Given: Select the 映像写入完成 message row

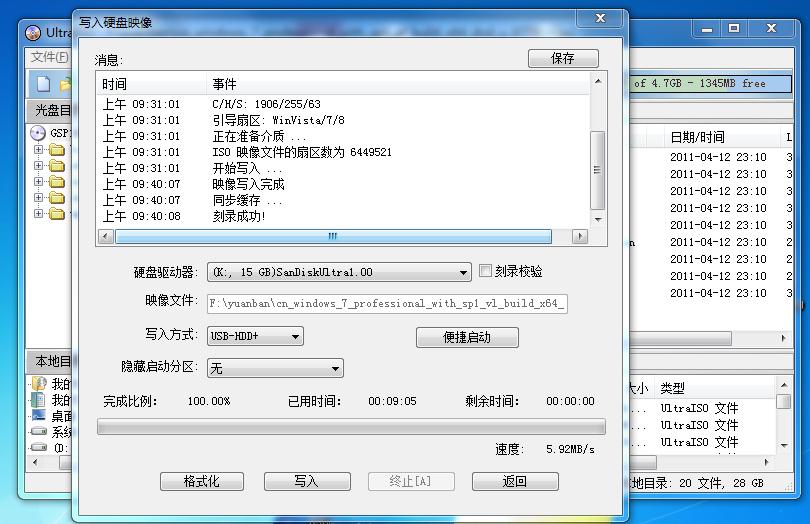Looking at the screenshot, I should point(343,184).
